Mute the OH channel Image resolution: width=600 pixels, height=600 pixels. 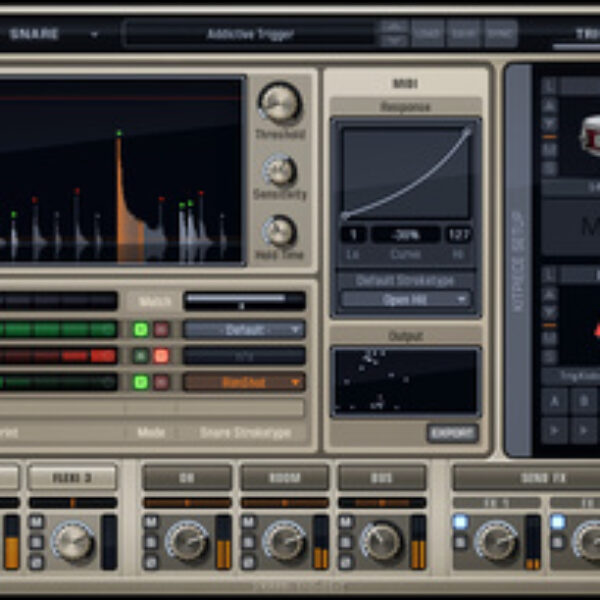click(151, 522)
